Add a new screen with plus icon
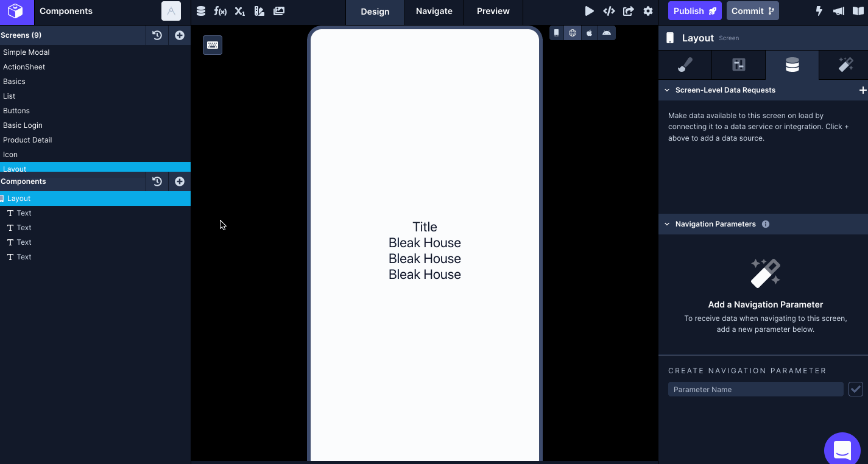The image size is (868, 464). tap(180, 35)
